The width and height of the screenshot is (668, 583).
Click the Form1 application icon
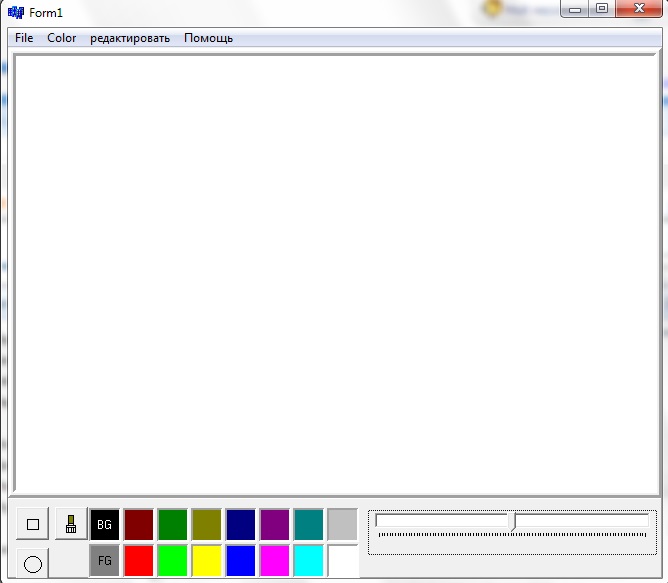coord(16,12)
